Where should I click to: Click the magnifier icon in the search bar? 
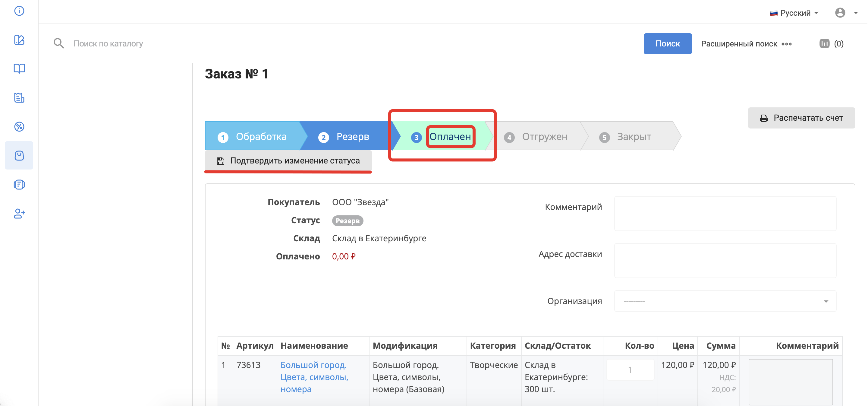[59, 43]
